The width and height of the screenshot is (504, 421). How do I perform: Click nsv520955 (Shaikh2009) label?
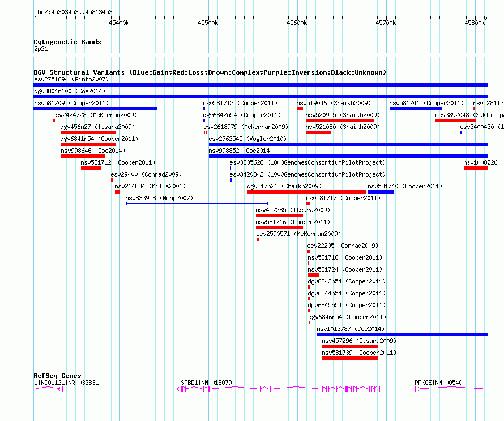pos(343,115)
